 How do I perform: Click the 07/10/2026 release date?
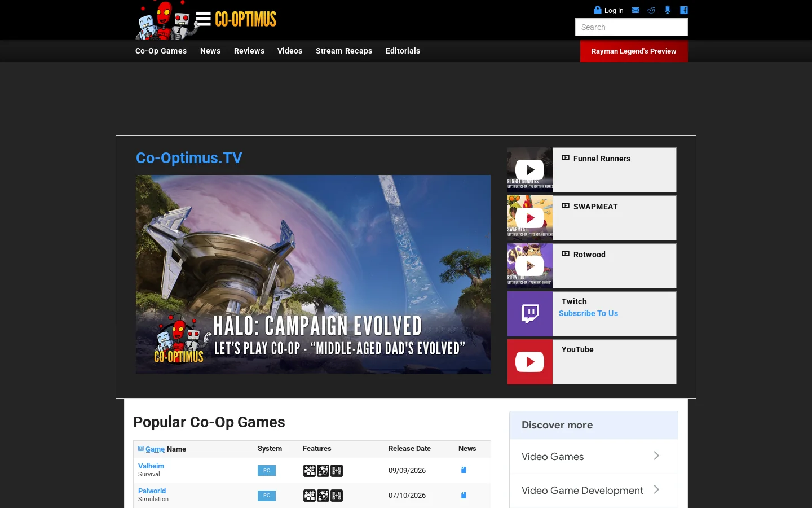[x=407, y=496]
